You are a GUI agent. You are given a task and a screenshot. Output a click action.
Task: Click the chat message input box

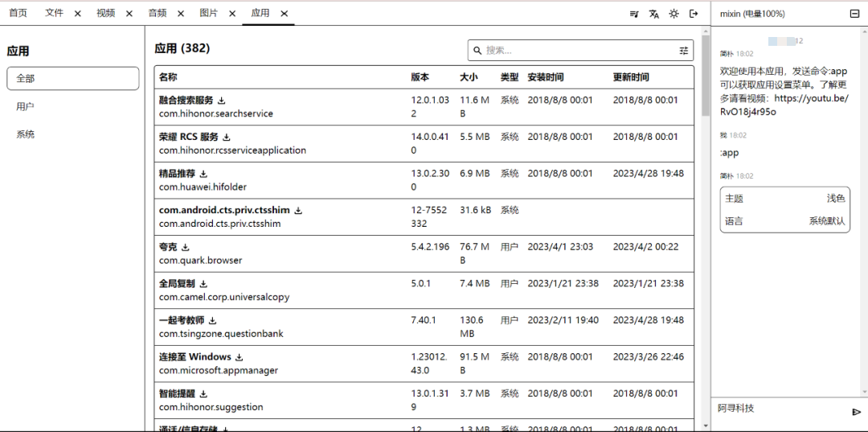tap(780, 412)
